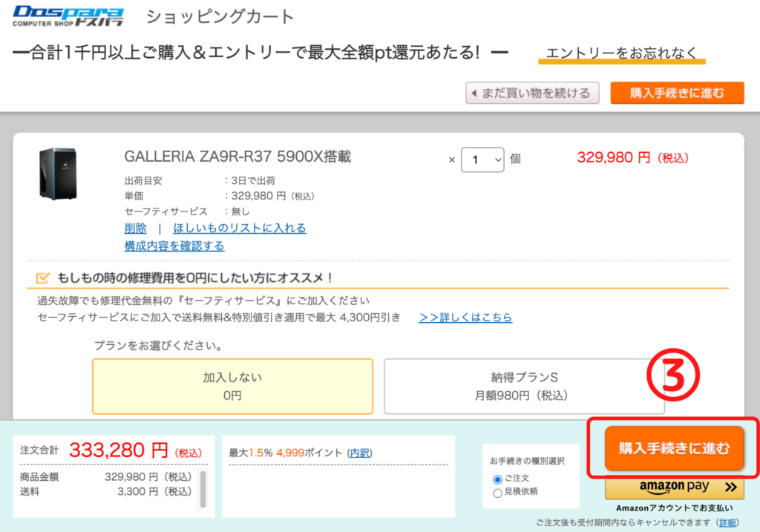Click the order summary scrollbar

click(x=203, y=489)
